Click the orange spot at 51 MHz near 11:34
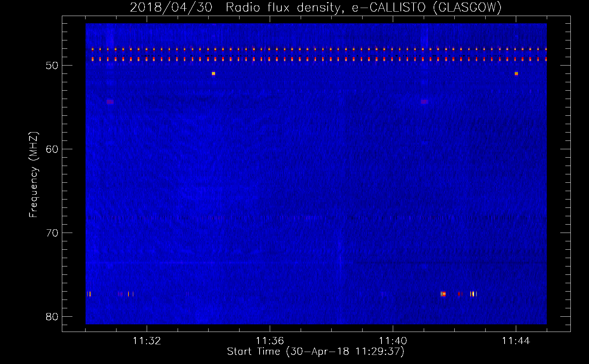Image resolution: width=589 pixels, height=364 pixels. tap(213, 74)
